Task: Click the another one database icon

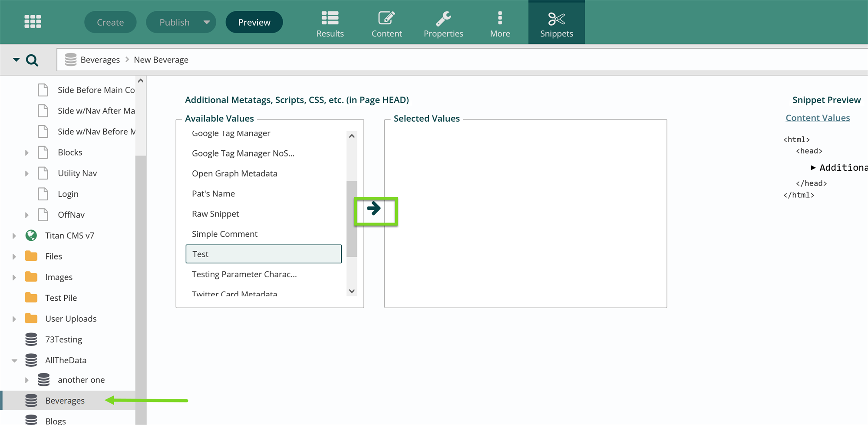Action: pyautogui.click(x=44, y=380)
